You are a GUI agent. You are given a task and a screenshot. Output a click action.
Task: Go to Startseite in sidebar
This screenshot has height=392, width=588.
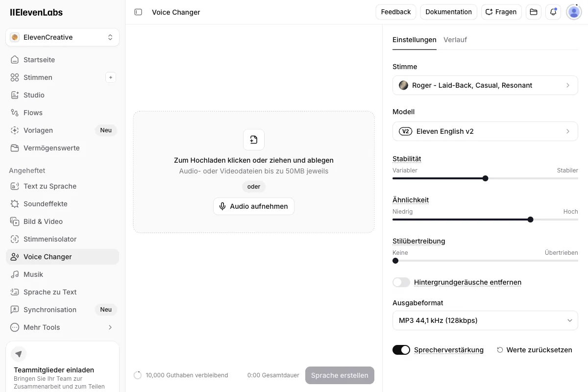click(x=62, y=60)
